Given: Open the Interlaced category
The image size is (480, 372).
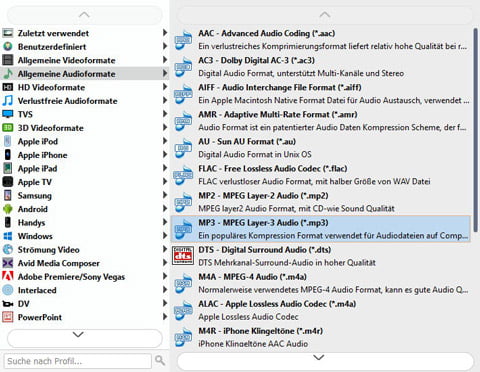Looking at the screenshot, I should point(85,290).
